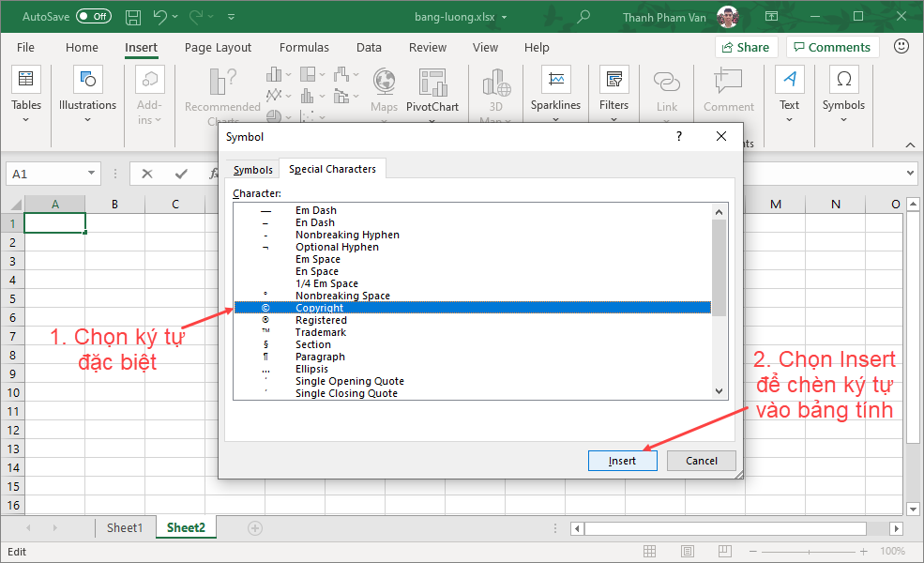The height and width of the screenshot is (563, 924).
Task: Click the zoom slider track
Action: point(808,552)
